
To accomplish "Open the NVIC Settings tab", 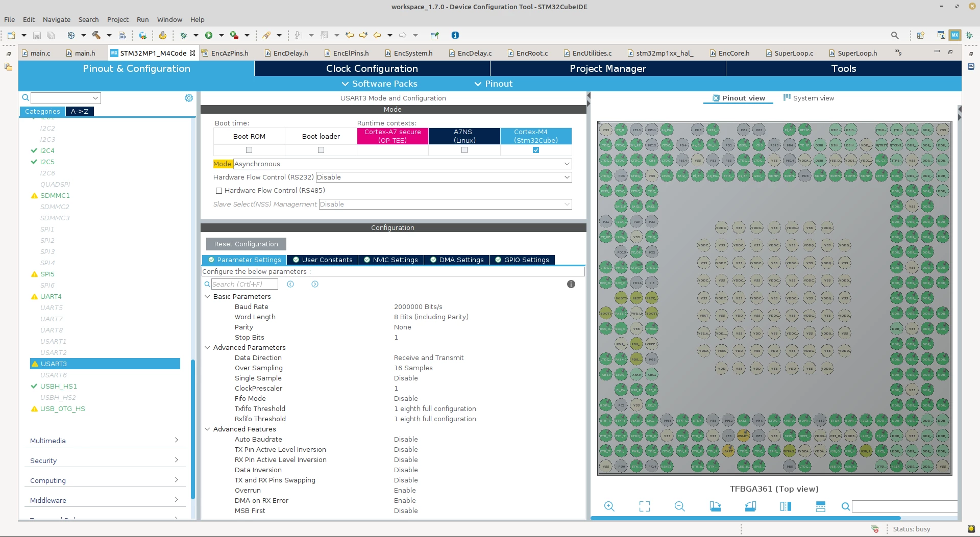I will 390,260.
